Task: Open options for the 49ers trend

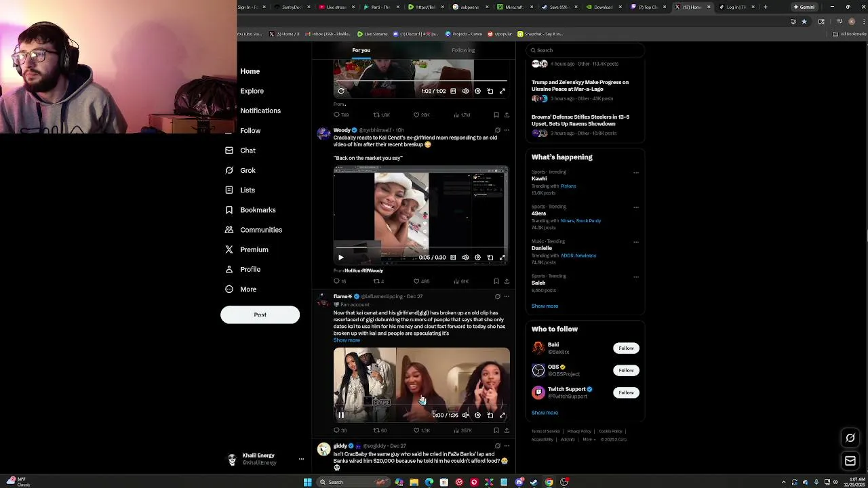Action: pyautogui.click(x=636, y=207)
